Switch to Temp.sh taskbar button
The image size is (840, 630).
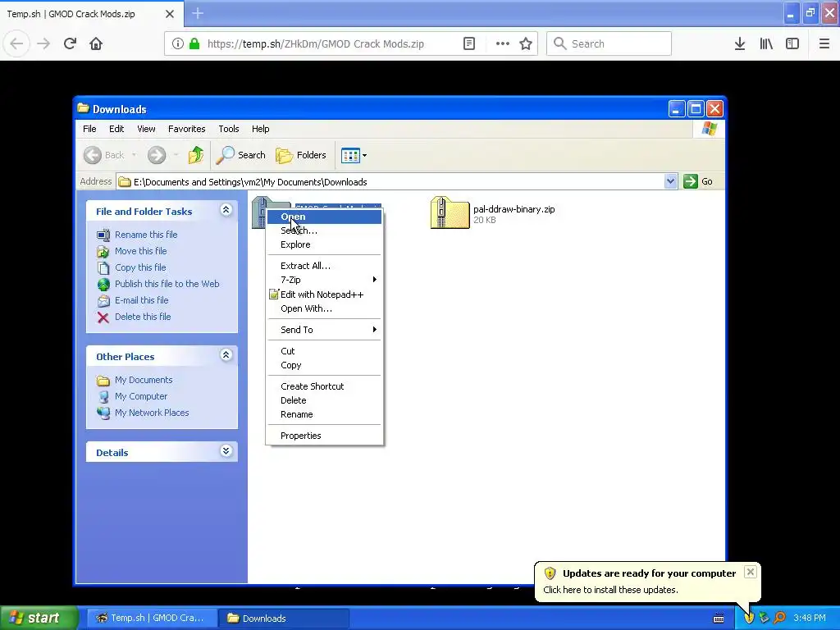point(151,619)
